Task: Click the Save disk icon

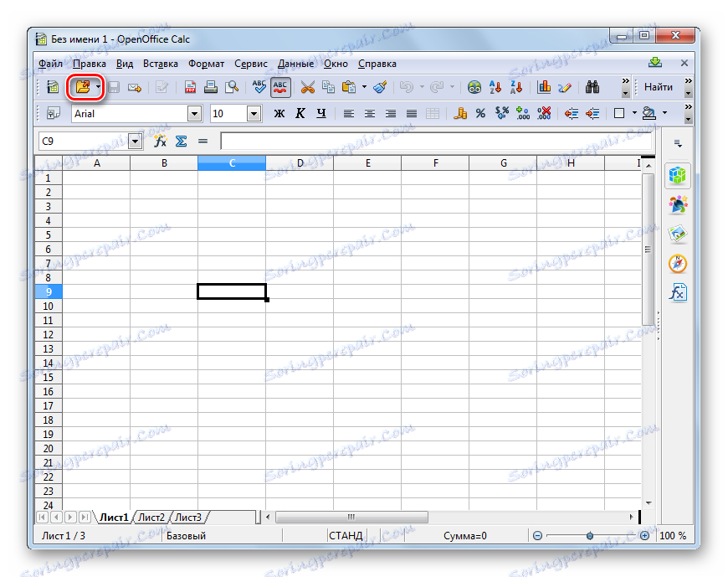Action: [x=114, y=87]
